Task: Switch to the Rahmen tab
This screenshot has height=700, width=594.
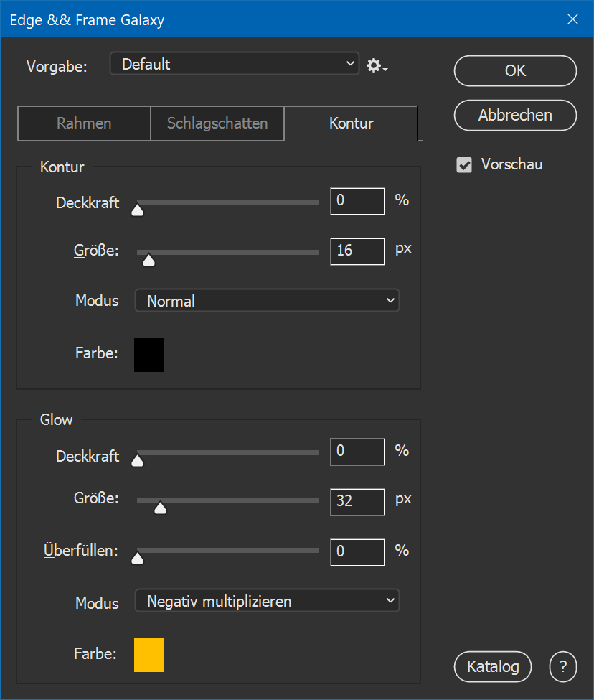Action: pyautogui.click(x=84, y=123)
